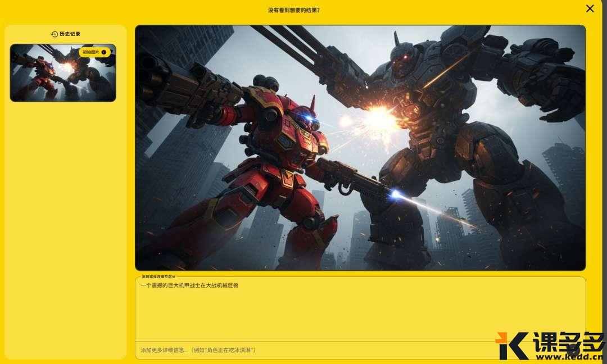Close the dialog with the X icon
This screenshot has width=607, height=364.
pos(590,8)
